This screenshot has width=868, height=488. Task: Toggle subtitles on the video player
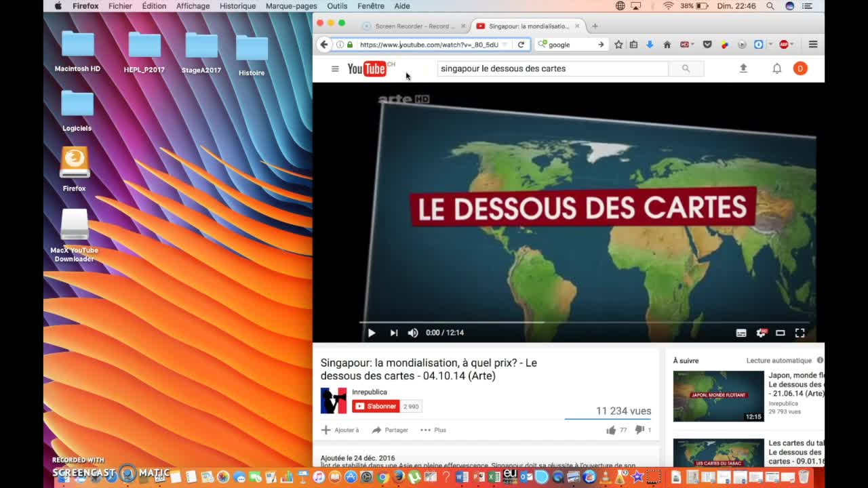(741, 333)
